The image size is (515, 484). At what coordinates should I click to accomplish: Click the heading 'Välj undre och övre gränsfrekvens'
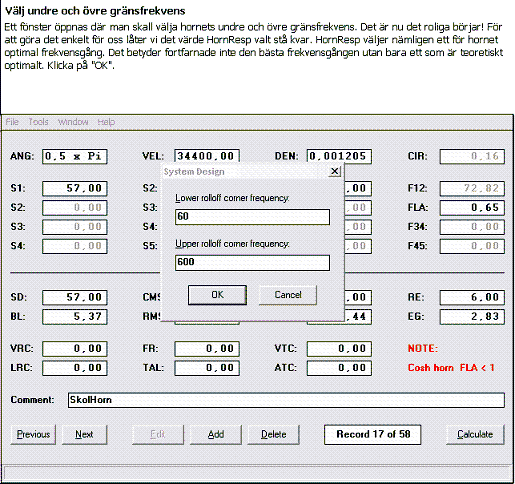95,11
